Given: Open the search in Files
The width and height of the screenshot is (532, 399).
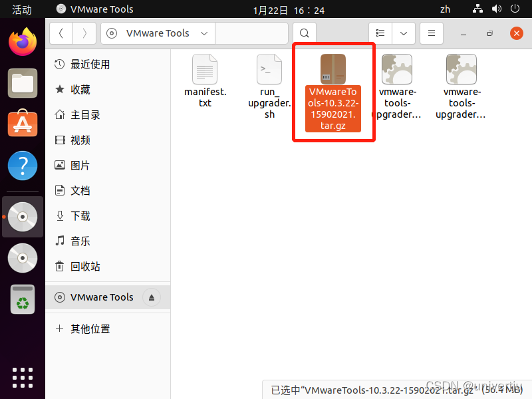Looking at the screenshot, I should (305, 33).
